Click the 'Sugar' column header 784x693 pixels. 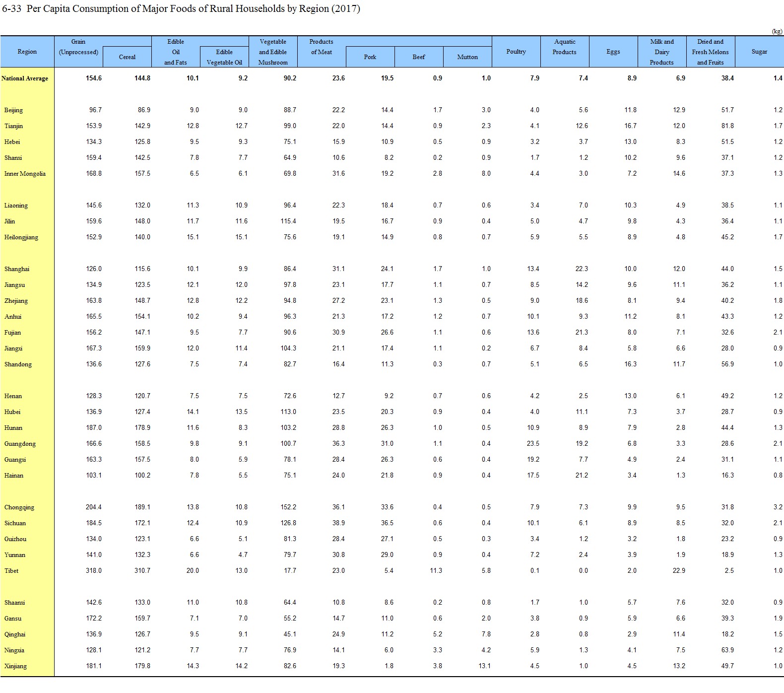(x=759, y=52)
